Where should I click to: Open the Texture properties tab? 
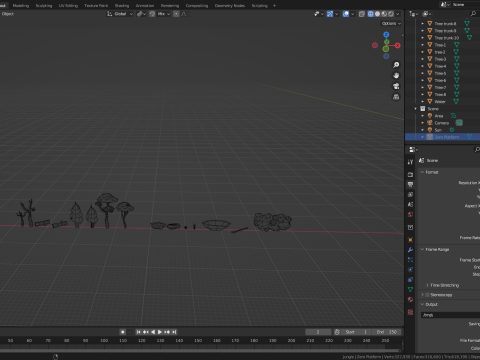coord(410,312)
